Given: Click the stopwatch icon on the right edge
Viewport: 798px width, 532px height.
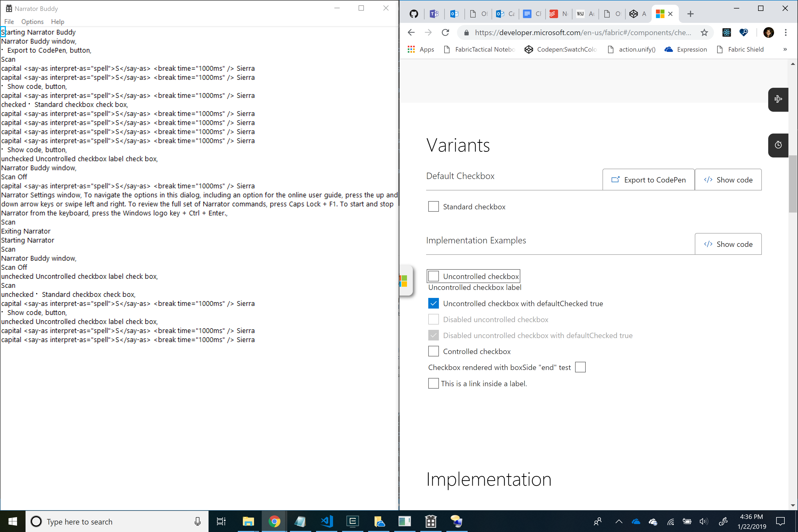Looking at the screenshot, I should 778,145.
